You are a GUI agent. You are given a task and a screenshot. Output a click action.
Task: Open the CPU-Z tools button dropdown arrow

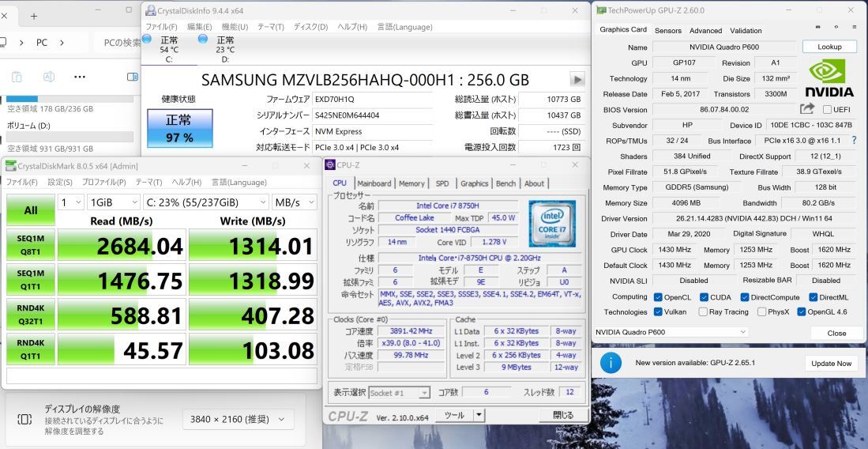[479, 415]
